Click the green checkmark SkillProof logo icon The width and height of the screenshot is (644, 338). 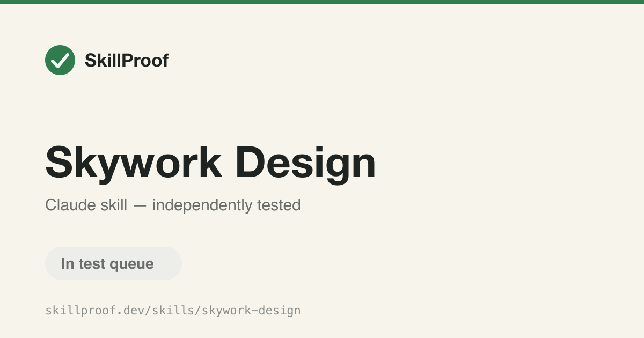(60, 60)
